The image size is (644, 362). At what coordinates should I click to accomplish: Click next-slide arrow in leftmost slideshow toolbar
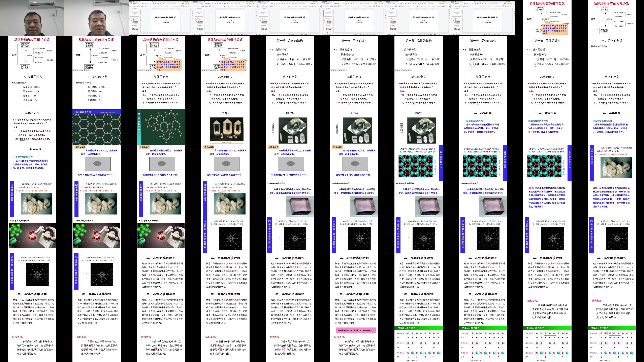[76, 70]
